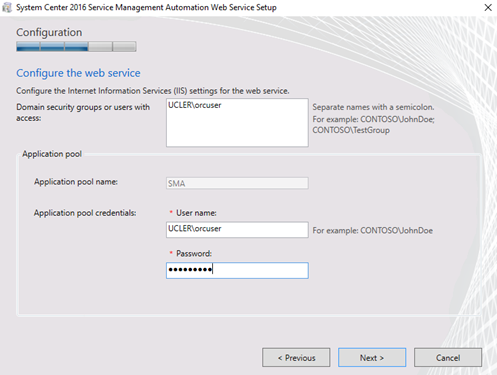Go back with the Previous button

pyautogui.click(x=296, y=358)
